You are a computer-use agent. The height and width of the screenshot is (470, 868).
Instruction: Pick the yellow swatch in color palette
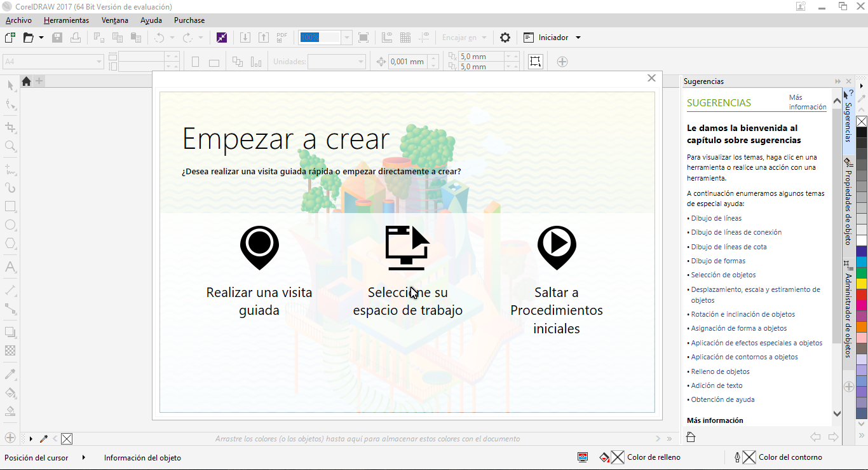coord(862,284)
